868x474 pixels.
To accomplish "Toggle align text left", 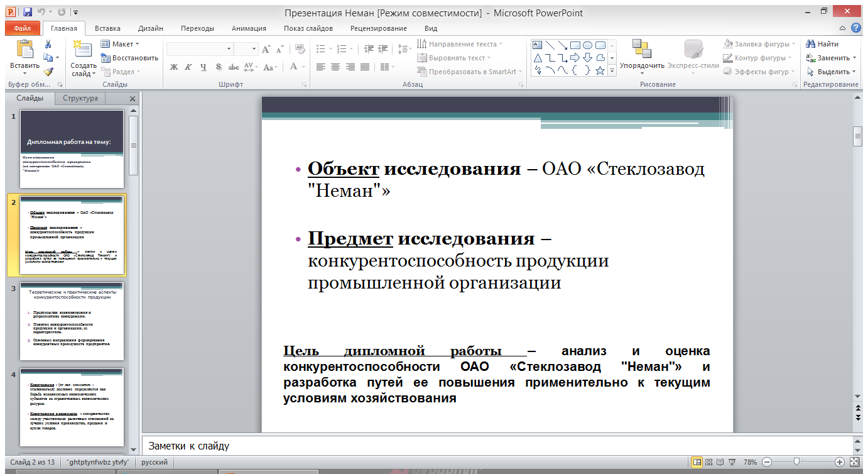I will 321,67.
